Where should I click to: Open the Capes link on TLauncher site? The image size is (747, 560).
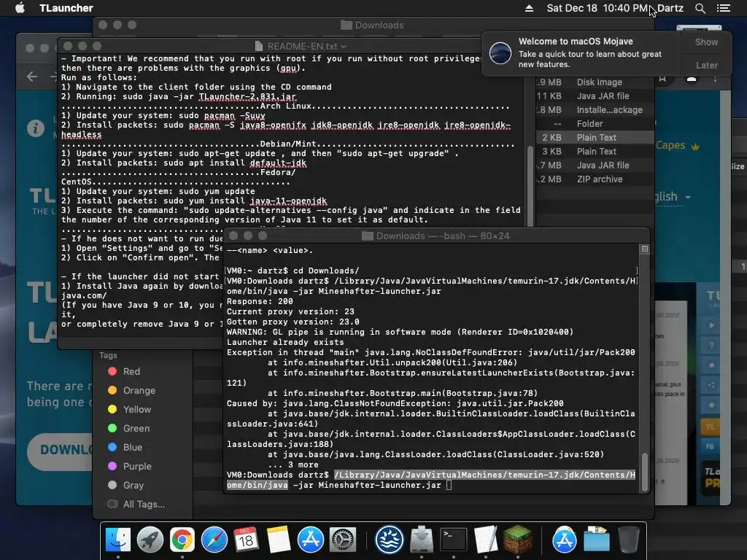pyautogui.click(x=677, y=145)
